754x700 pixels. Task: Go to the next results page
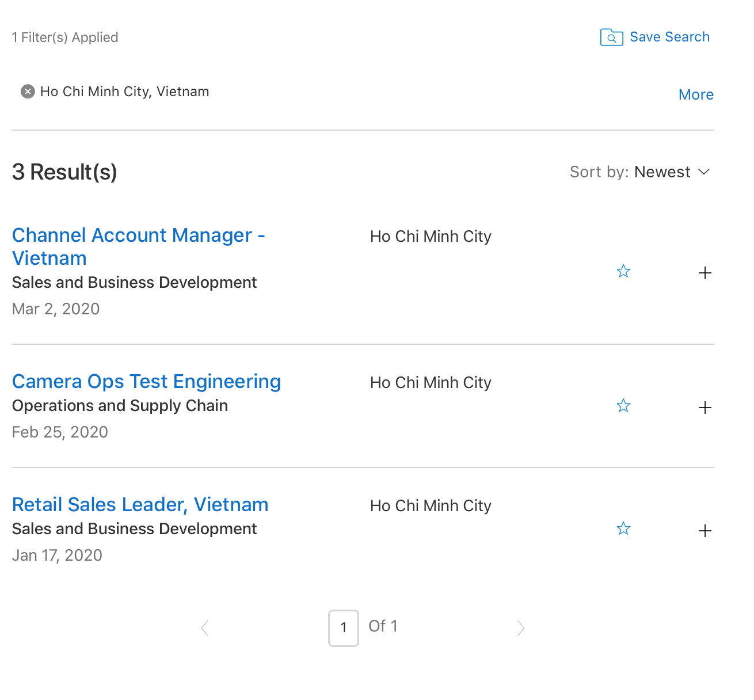[520, 628]
